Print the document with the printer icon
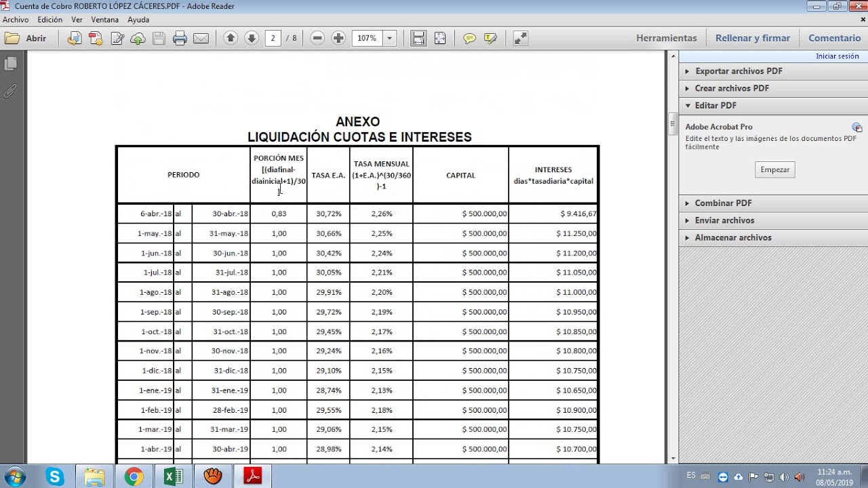Viewport: 868px width, 488px height. pyautogui.click(x=180, y=39)
